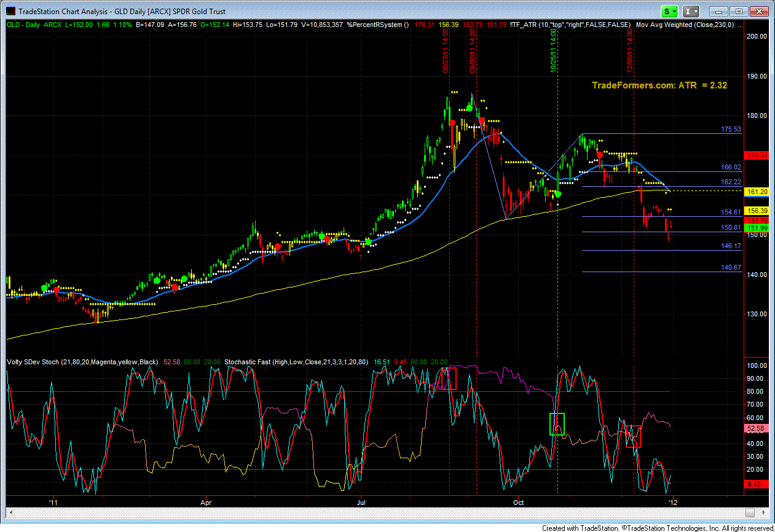775x532 pixels.
Task: Click the "L=152.00" last price value
Action: pyautogui.click(x=79, y=25)
